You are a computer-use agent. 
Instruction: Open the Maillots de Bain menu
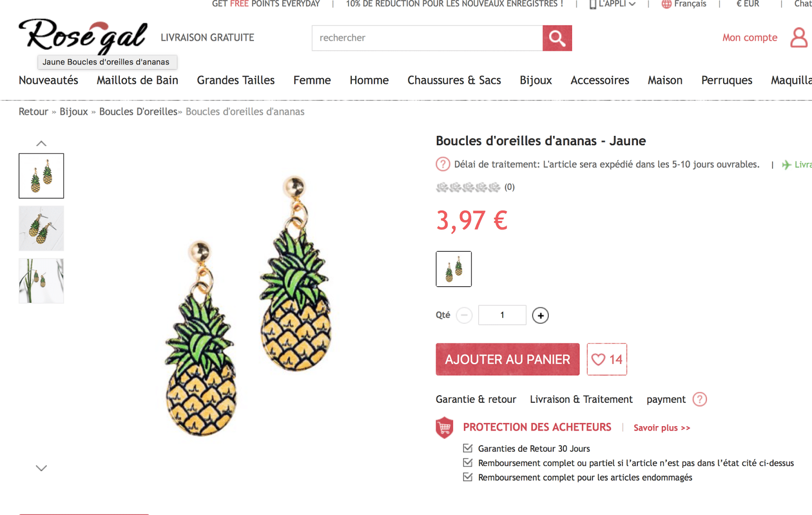click(137, 80)
